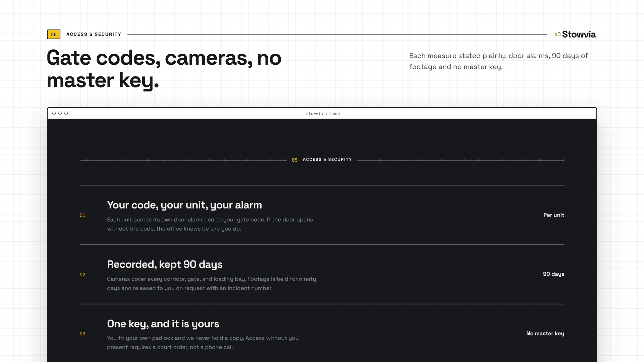Click the 'No master key' tag
The width and height of the screenshot is (644, 362).
(545, 334)
